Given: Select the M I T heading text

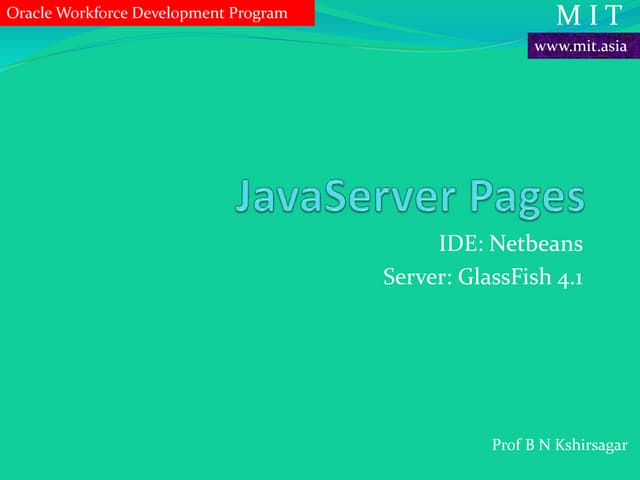Looking at the screenshot, I should tap(588, 16).
